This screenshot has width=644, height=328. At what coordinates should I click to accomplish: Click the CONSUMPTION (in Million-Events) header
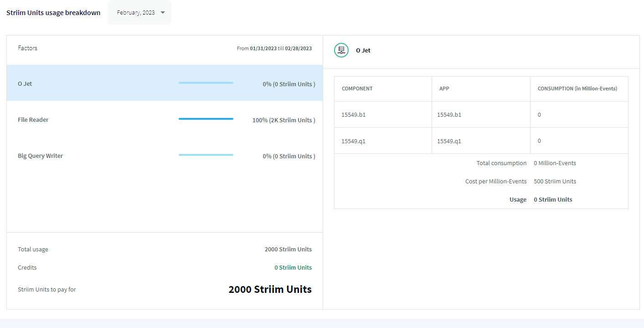(x=577, y=89)
